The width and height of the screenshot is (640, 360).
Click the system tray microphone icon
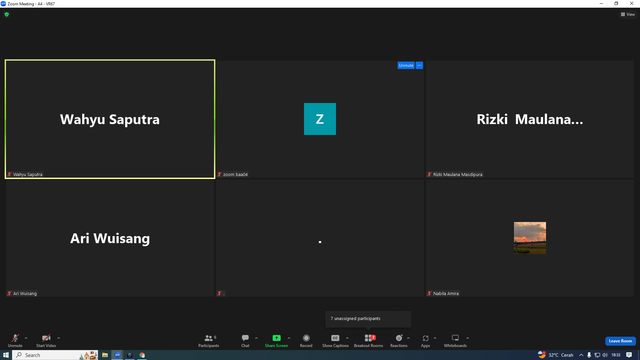pos(589,355)
